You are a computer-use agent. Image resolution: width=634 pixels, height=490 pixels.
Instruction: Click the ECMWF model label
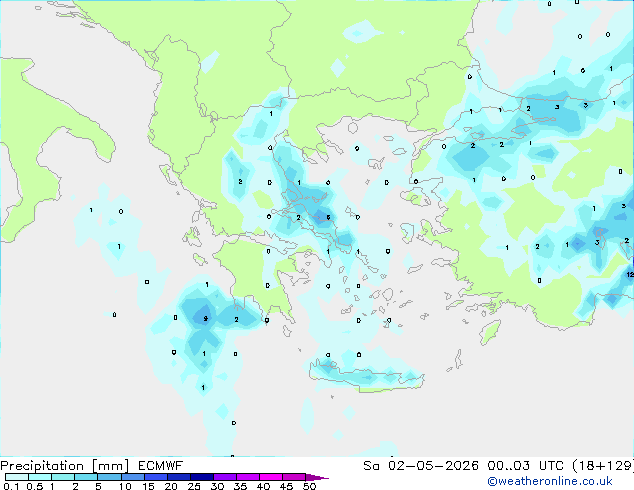(x=161, y=466)
